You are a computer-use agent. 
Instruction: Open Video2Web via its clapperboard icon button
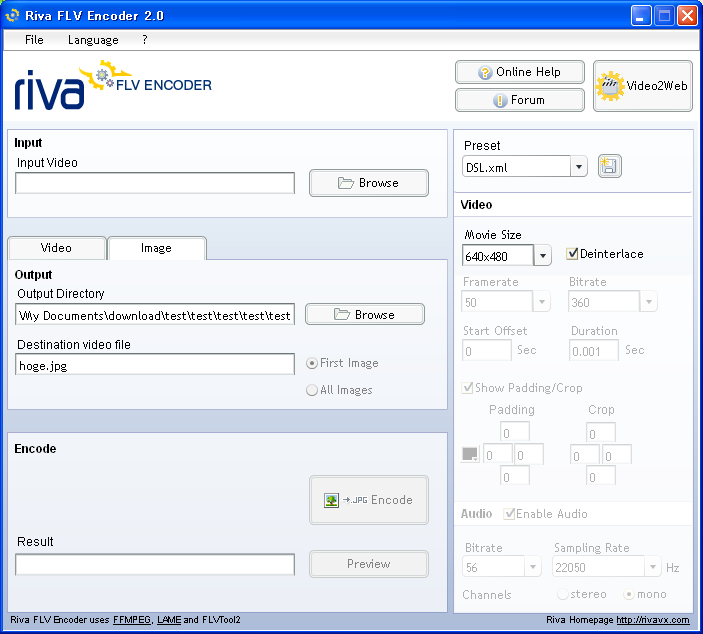642,86
